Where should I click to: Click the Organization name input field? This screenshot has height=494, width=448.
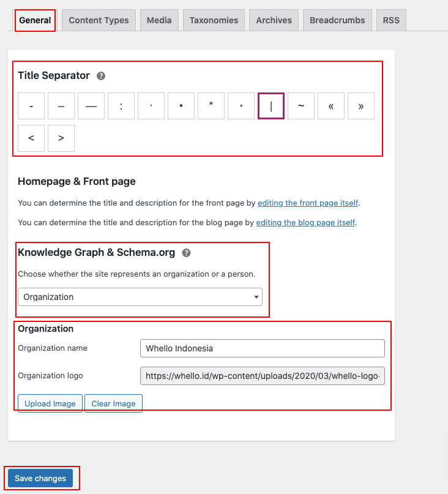point(262,348)
